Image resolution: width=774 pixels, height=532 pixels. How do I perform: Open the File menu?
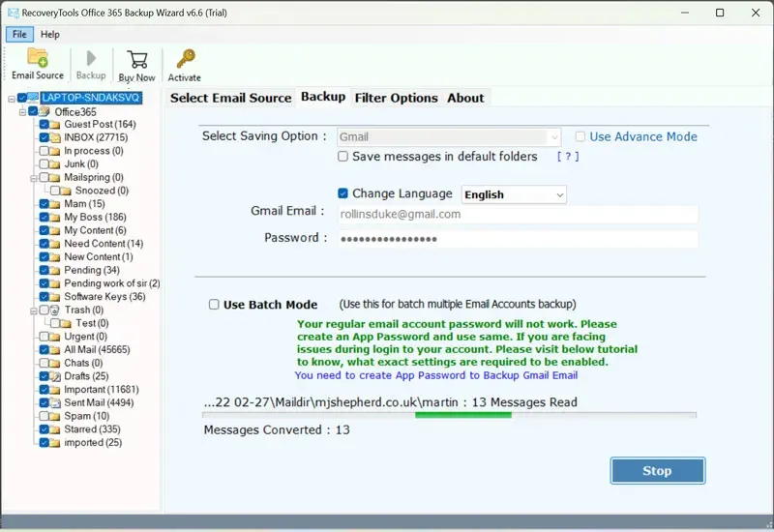pyautogui.click(x=19, y=34)
